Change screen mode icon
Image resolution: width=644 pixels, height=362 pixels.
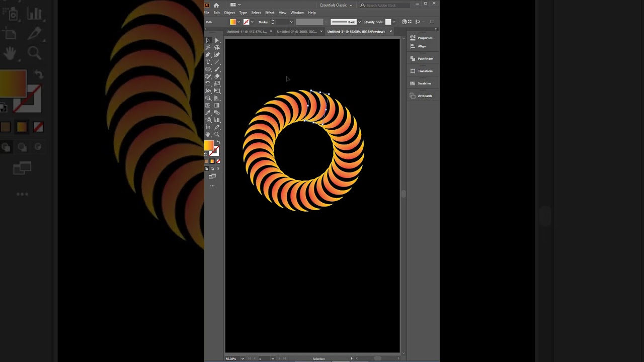tap(212, 176)
